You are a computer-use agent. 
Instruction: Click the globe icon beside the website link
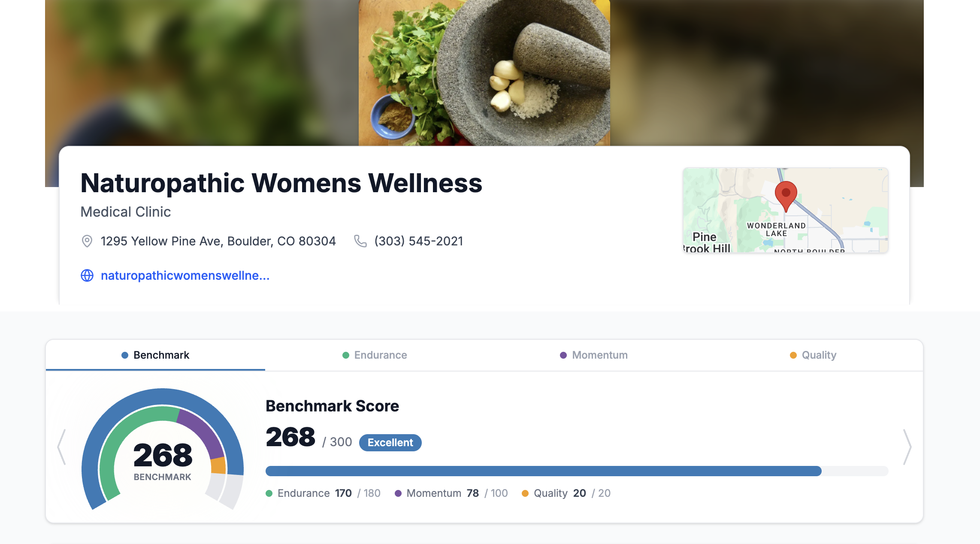tap(87, 275)
